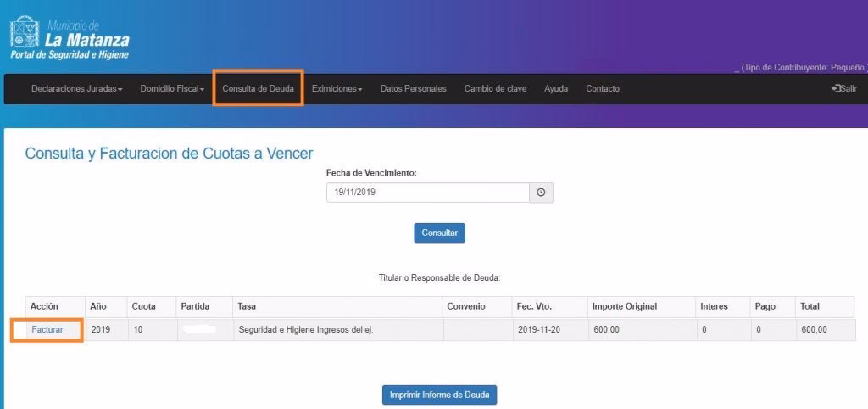The height and width of the screenshot is (409, 868).
Task: Focus the Fecha de Vencimiento field
Action: (427, 193)
